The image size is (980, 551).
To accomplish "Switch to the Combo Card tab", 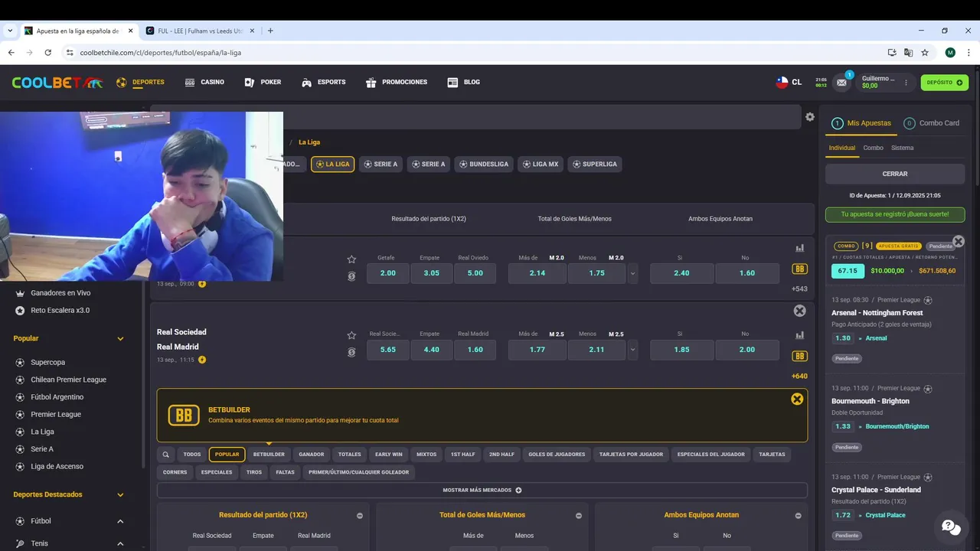I will pos(931,123).
